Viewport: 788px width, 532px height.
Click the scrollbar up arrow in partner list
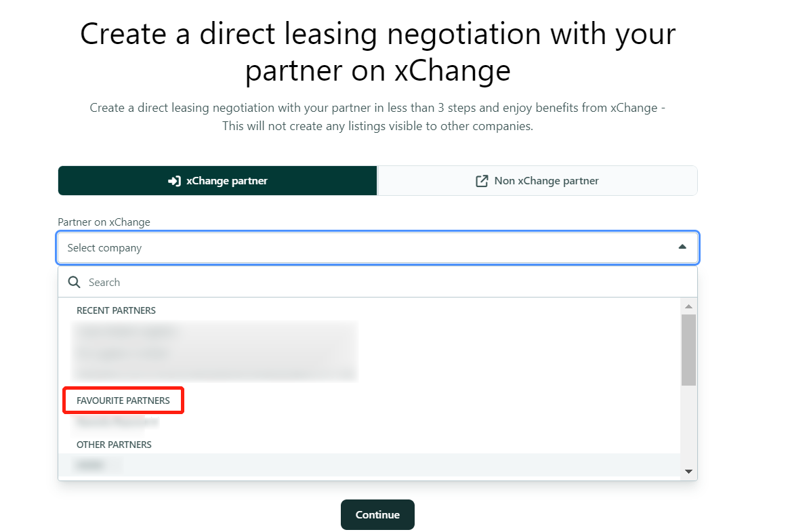pyautogui.click(x=688, y=306)
